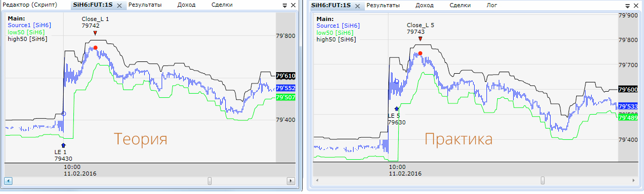Click the right chart horizontal scrollbar thumb
Viewport: 644px width, 194px height.
click(543, 180)
